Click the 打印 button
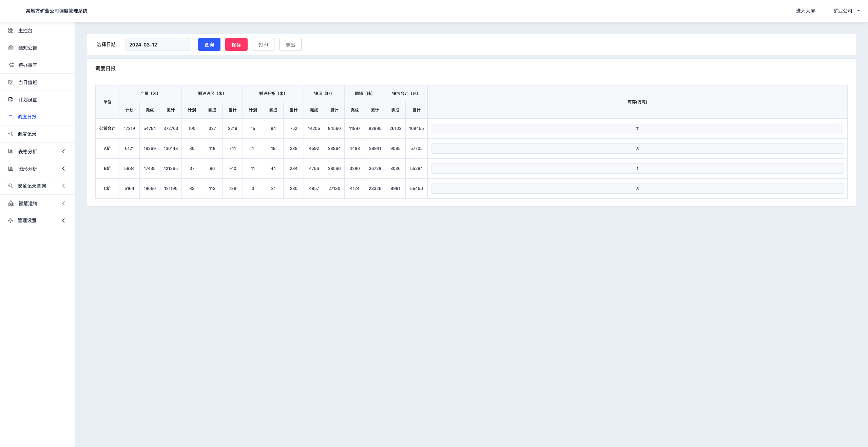The width and height of the screenshot is (868, 447). 263,44
